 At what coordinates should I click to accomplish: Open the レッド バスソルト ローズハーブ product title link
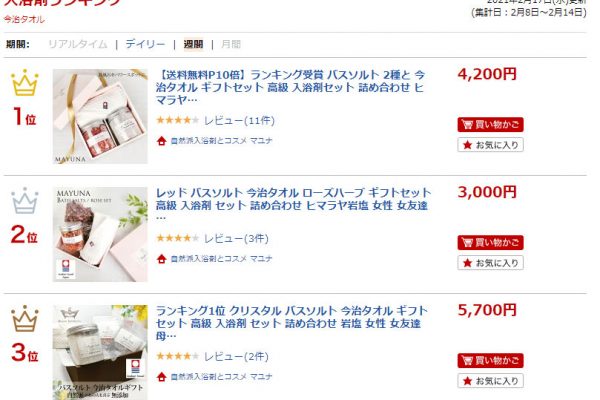click(293, 205)
